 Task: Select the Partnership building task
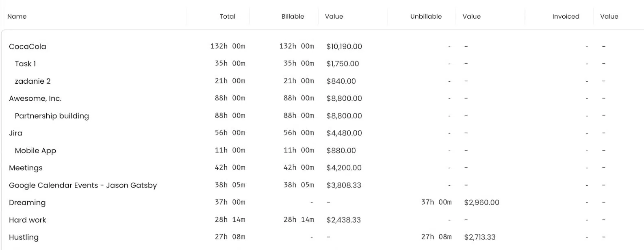click(x=52, y=116)
